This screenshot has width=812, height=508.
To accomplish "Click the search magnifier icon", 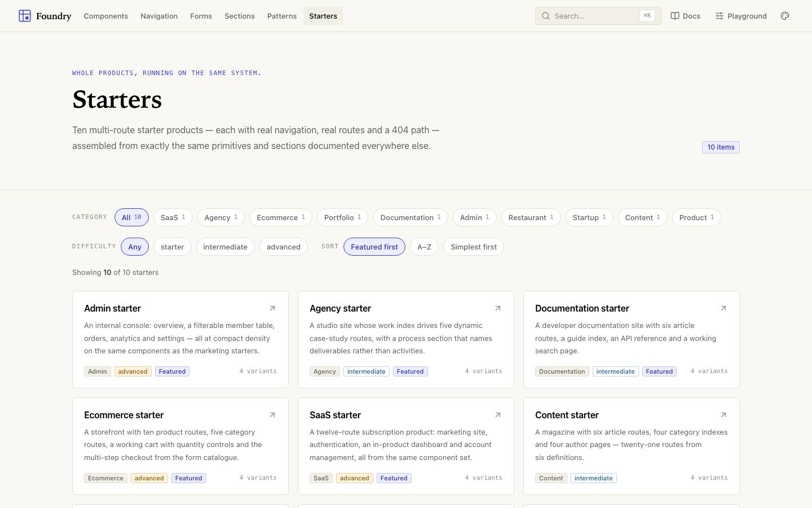I will click(546, 16).
